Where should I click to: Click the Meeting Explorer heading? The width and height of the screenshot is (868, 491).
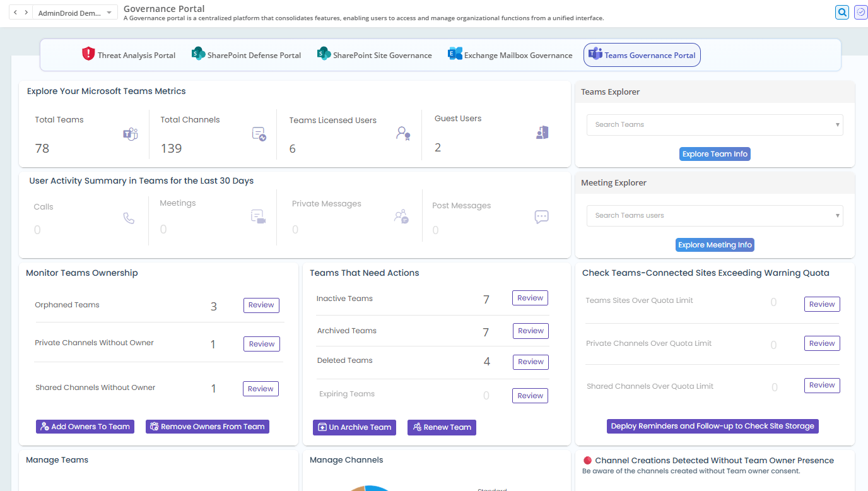click(614, 183)
